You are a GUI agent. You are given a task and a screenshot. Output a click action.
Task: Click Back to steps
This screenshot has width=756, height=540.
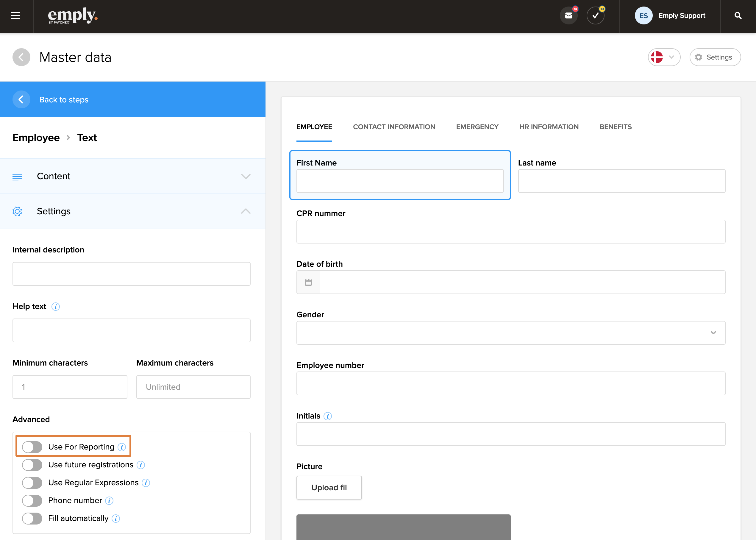coord(63,100)
